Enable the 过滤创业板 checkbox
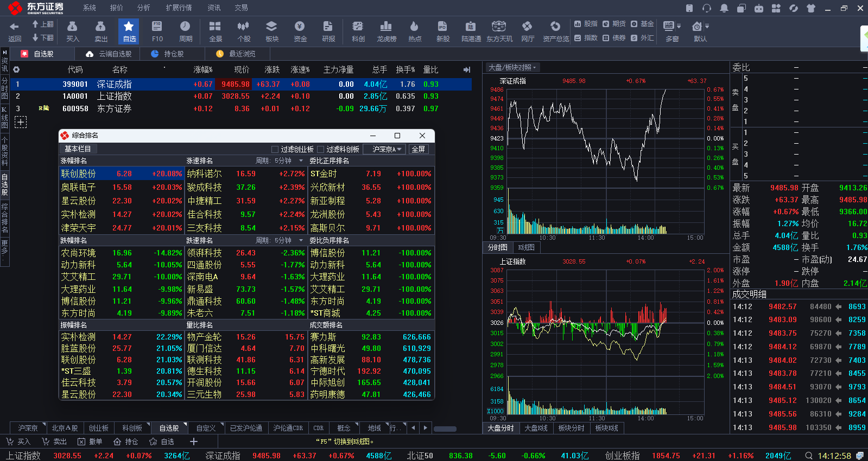868x461 pixels. coord(275,149)
